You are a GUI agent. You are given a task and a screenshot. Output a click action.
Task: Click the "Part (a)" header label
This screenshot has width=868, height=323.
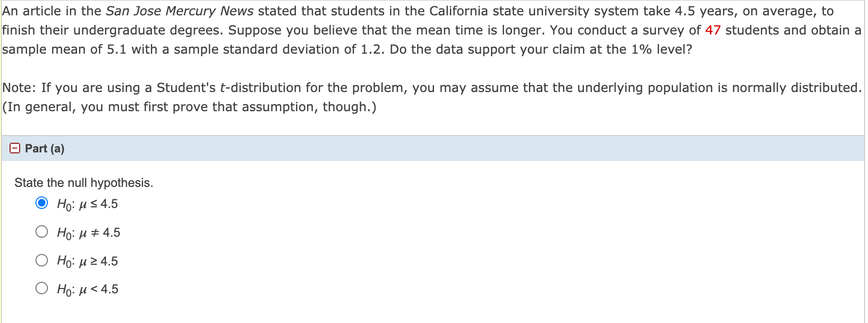(x=45, y=149)
